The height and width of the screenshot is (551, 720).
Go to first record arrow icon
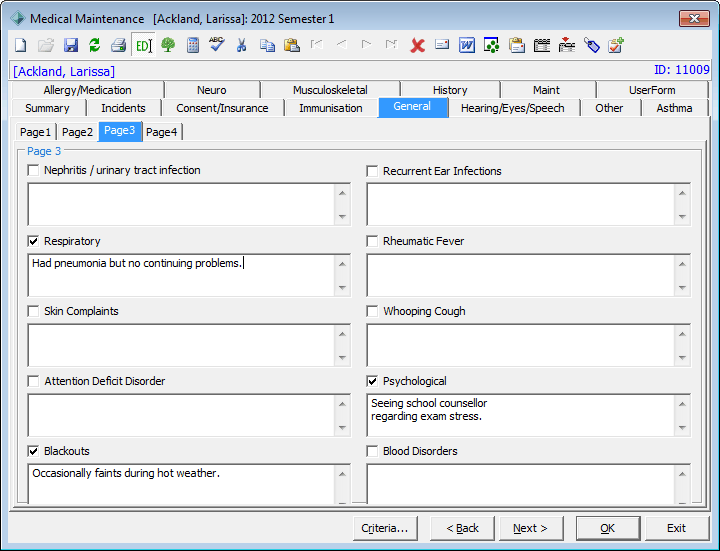pyautogui.click(x=317, y=45)
